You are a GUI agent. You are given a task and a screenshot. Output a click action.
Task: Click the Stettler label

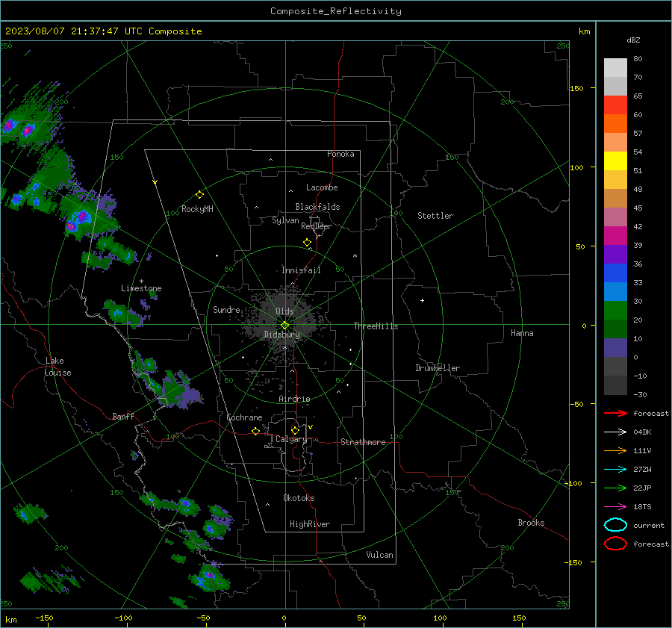tap(435, 216)
